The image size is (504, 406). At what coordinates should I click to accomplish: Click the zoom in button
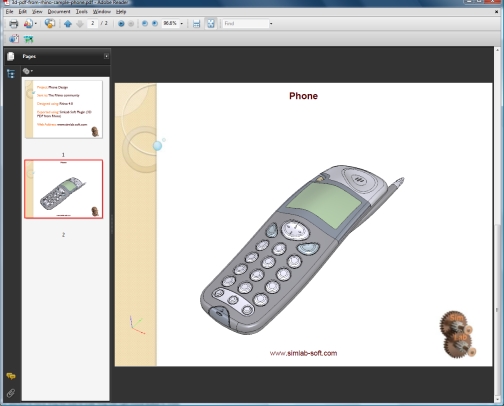(155, 23)
